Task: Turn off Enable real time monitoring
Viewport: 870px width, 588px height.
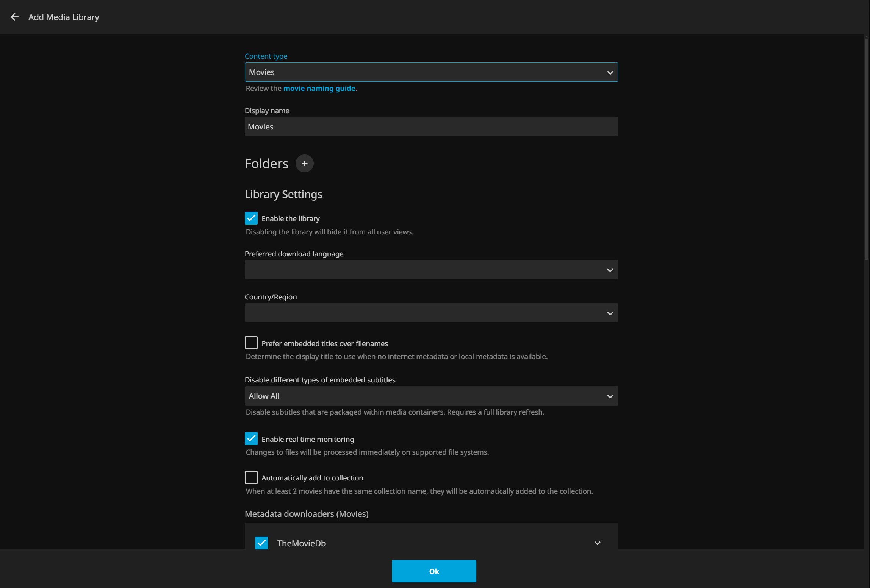Action: [x=251, y=438]
